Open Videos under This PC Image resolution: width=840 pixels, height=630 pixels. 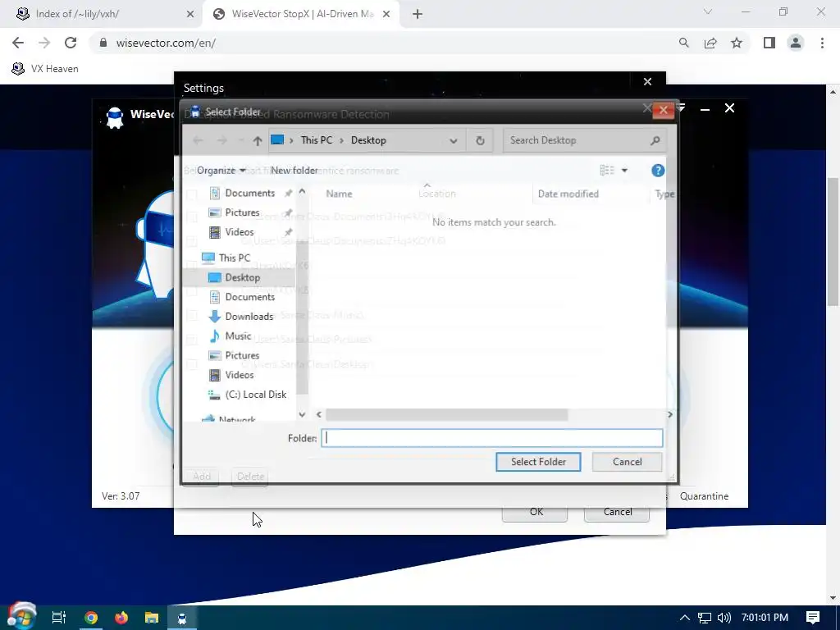click(239, 375)
